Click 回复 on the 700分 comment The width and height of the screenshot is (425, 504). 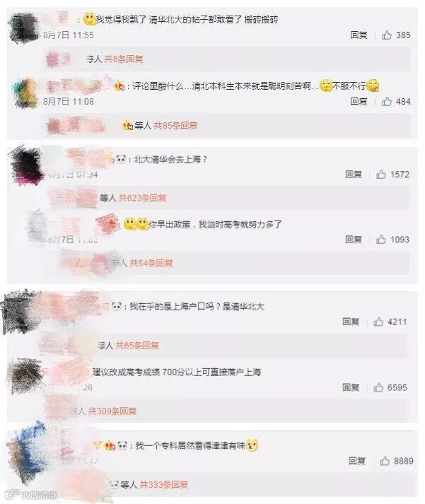pos(351,387)
